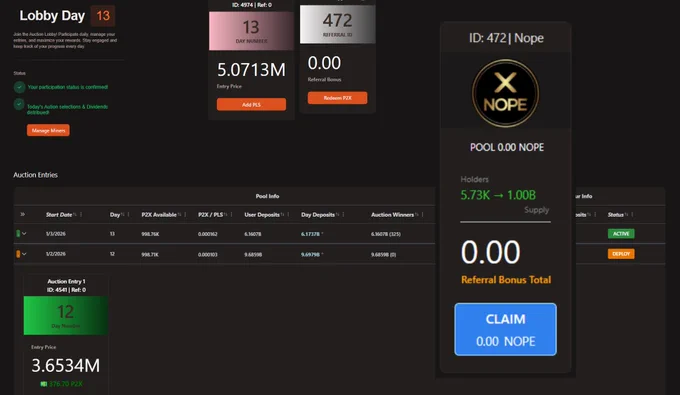
Task: Click the Auction Entry 1 card heading
Action: point(66,281)
